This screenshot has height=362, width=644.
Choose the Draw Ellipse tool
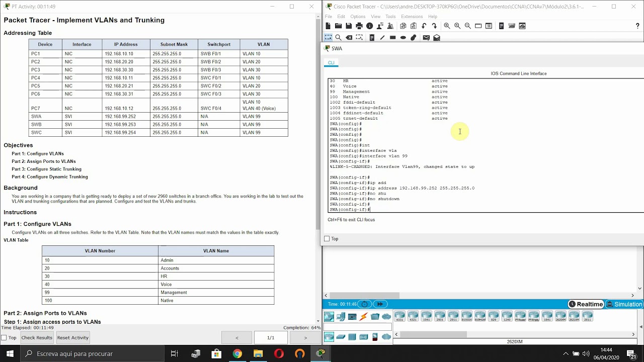click(403, 38)
